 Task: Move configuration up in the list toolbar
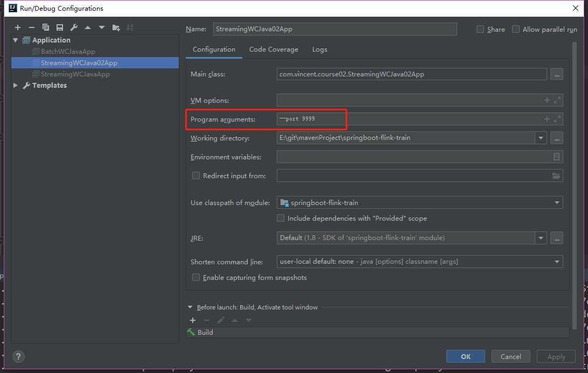pyautogui.click(x=88, y=27)
